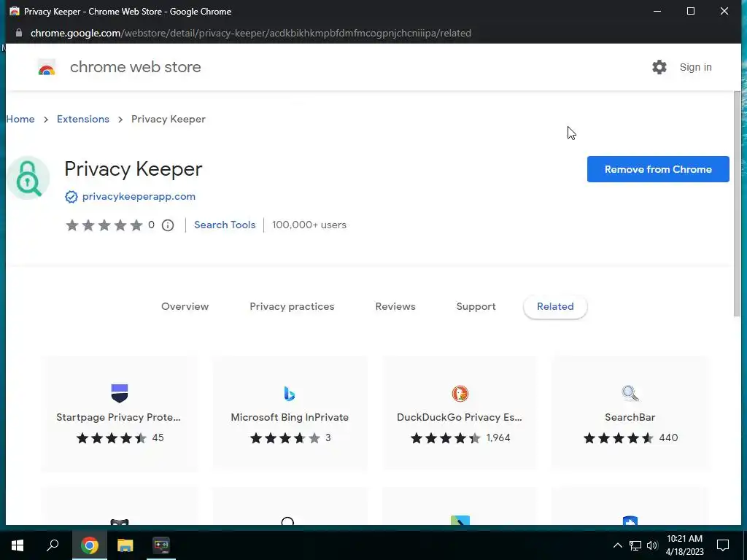
Task: Open the Search Tools category link
Action: [x=225, y=225]
